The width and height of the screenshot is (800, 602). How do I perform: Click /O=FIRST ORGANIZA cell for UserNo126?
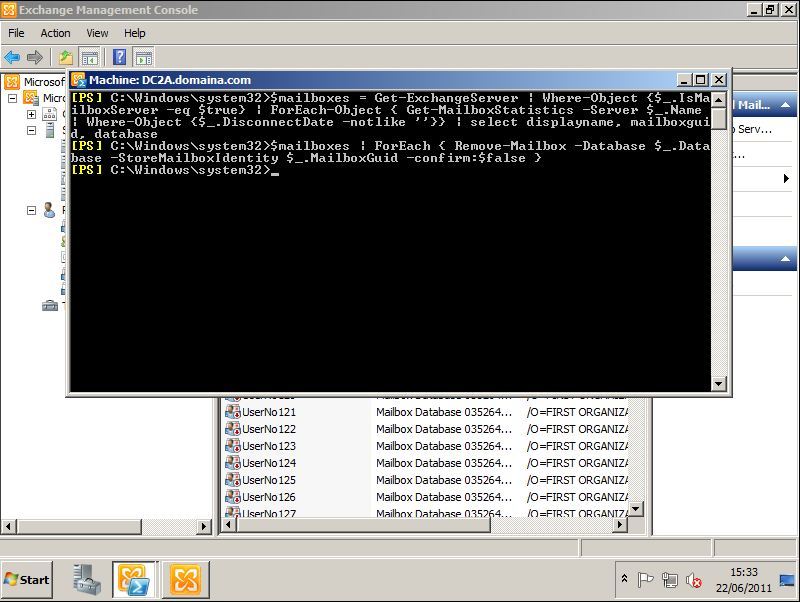pos(578,497)
